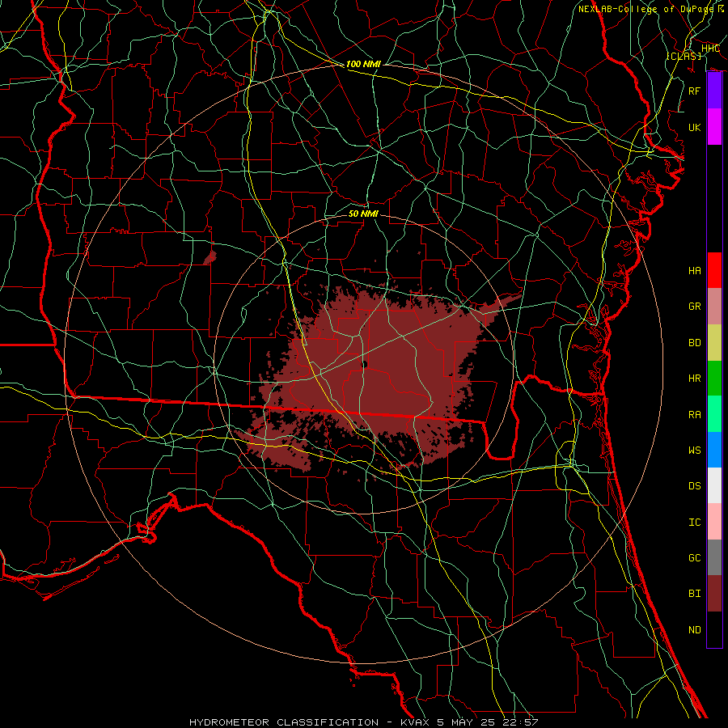
Task: Click the WS legend label
Action: click(x=695, y=451)
